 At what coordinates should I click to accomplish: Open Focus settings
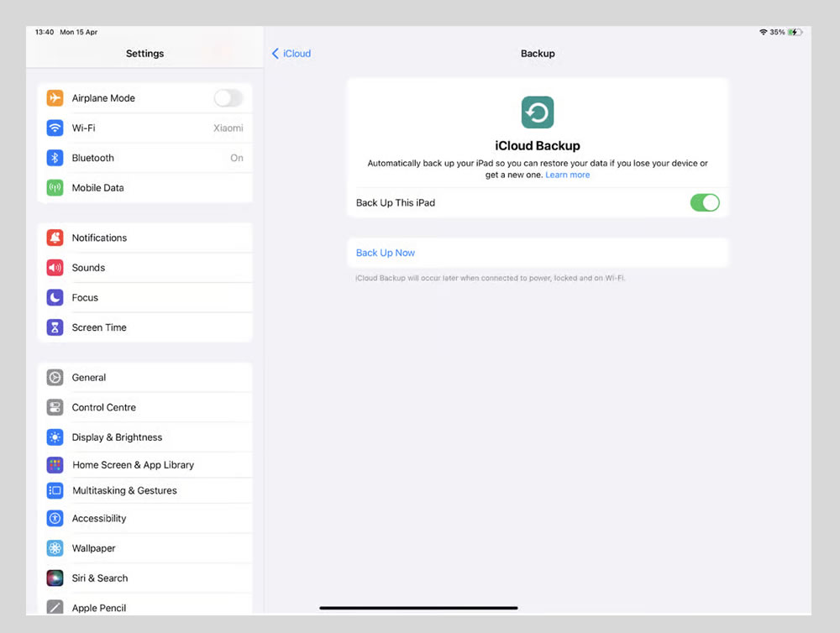coord(144,298)
